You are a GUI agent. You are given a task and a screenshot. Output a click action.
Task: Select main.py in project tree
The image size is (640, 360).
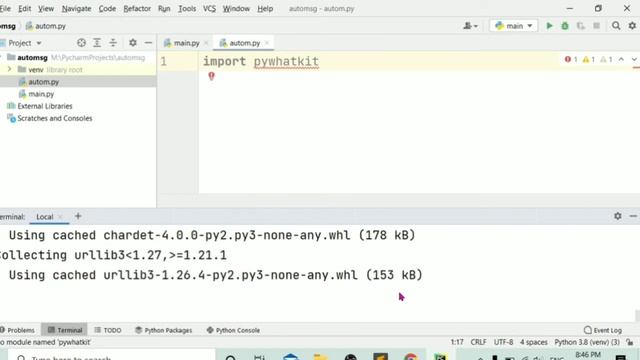(41, 94)
